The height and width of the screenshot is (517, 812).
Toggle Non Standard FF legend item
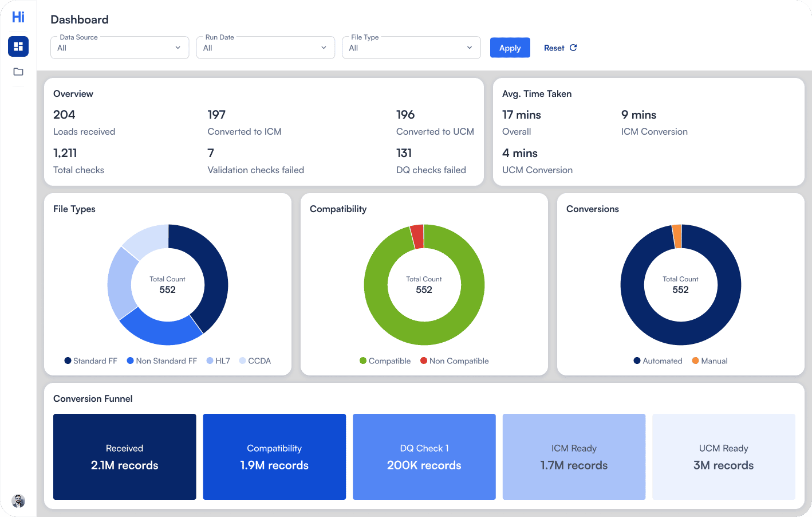[x=162, y=361]
